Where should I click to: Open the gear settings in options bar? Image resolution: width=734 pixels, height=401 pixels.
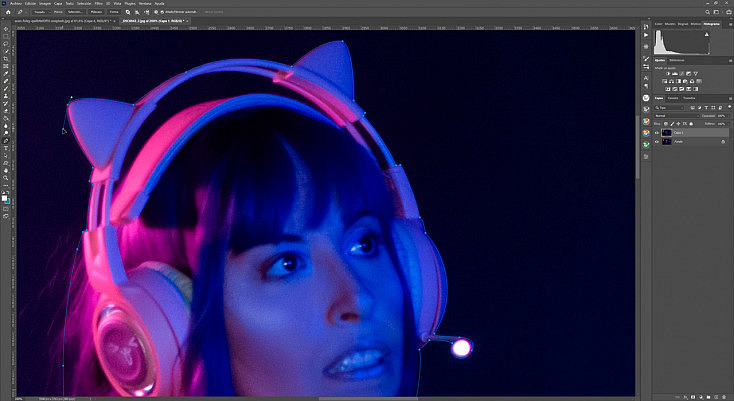pos(156,12)
